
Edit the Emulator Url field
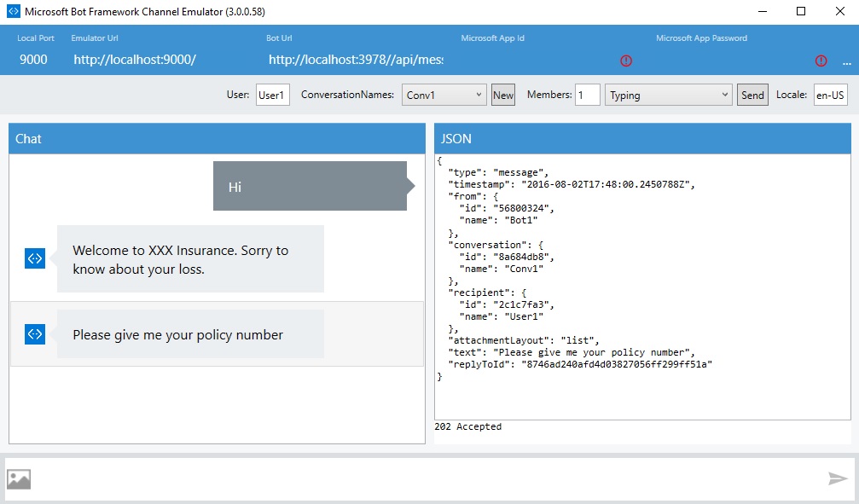[135, 60]
